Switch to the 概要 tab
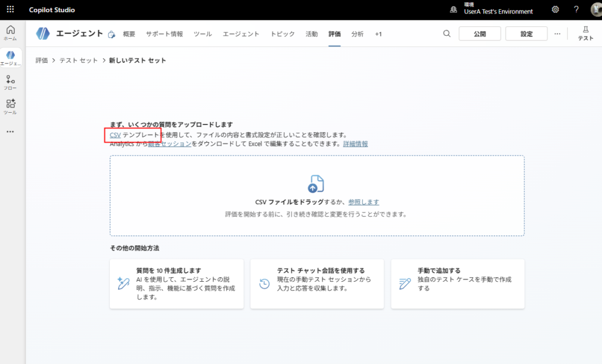602x364 pixels. coord(129,34)
